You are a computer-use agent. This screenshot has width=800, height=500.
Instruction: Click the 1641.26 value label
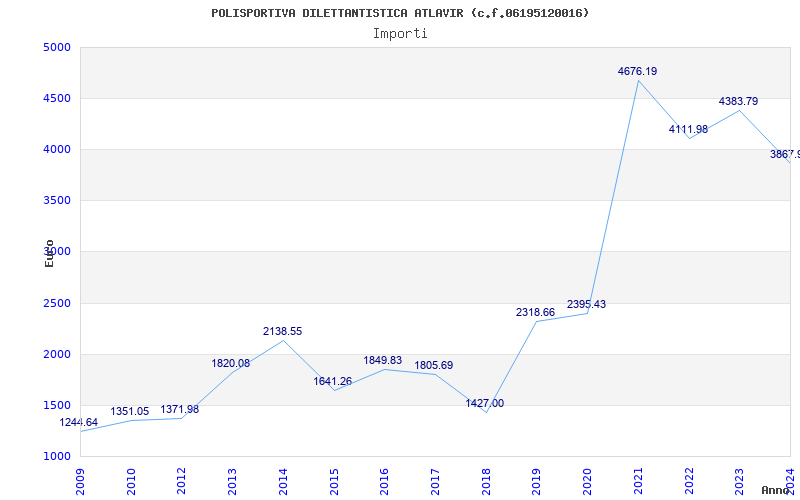click(x=333, y=382)
